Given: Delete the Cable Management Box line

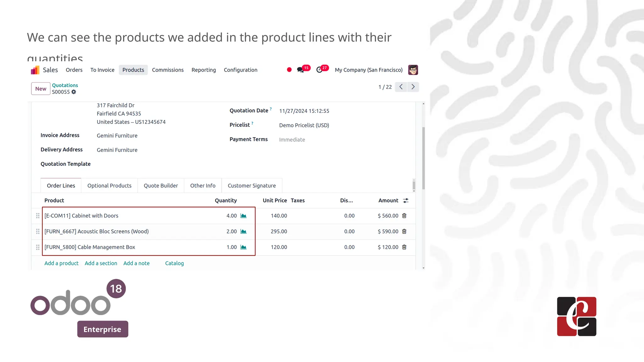Looking at the screenshot, I should (404, 247).
